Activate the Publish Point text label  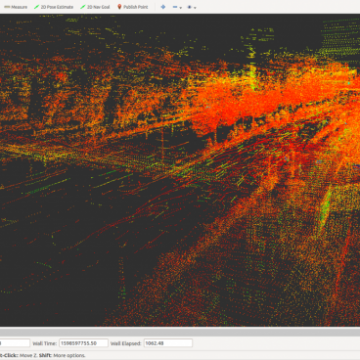[136, 7]
